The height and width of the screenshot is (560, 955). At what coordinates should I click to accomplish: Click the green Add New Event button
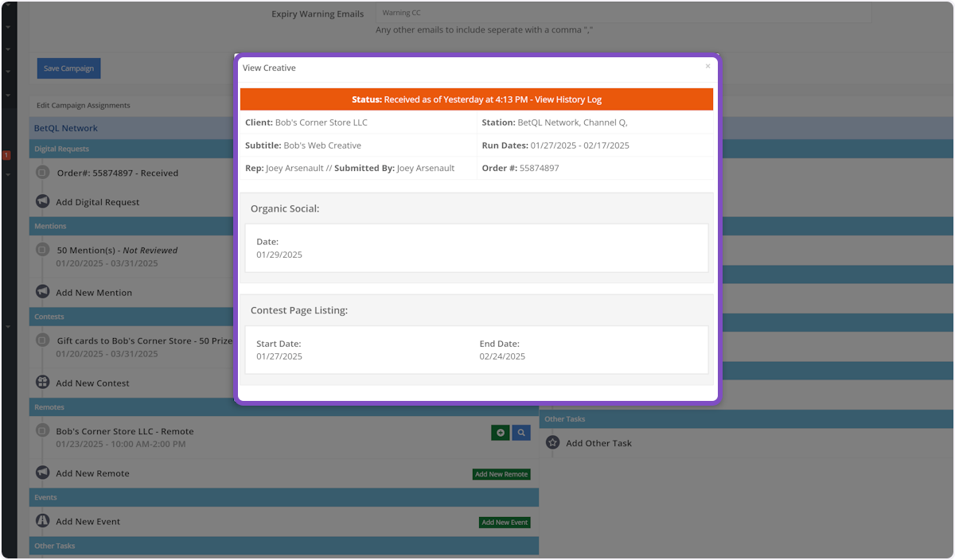point(505,523)
